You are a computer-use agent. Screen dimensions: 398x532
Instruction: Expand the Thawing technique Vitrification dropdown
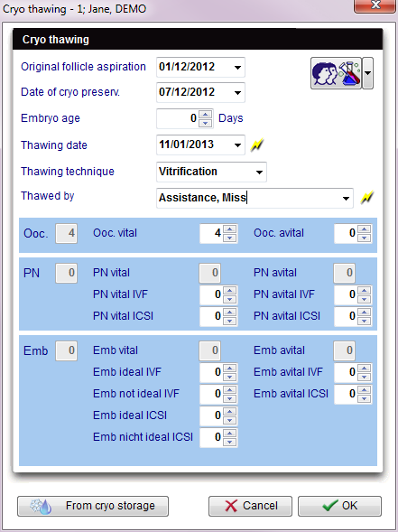pyautogui.click(x=259, y=172)
